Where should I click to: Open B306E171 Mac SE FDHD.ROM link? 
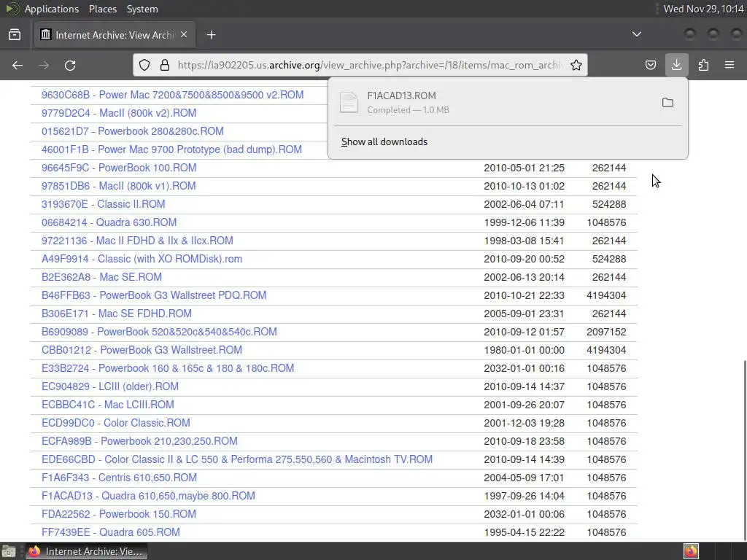(x=117, y=314)
